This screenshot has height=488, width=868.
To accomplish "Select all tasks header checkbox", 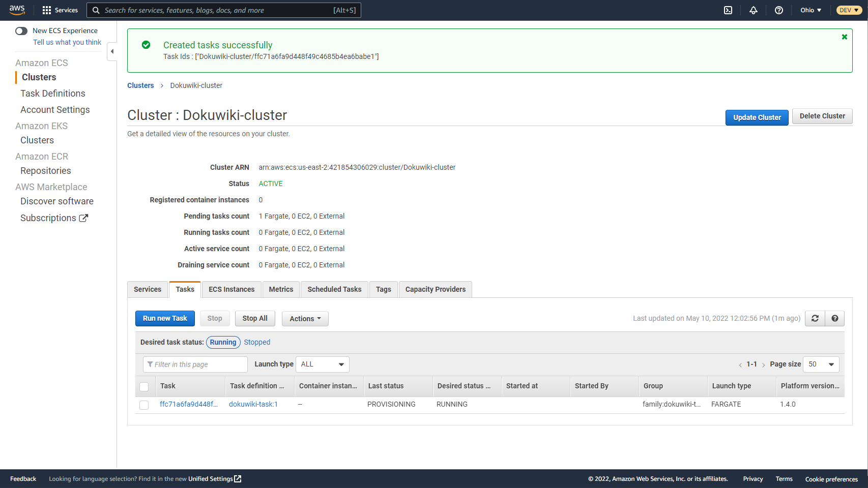I will pos(144,386).
